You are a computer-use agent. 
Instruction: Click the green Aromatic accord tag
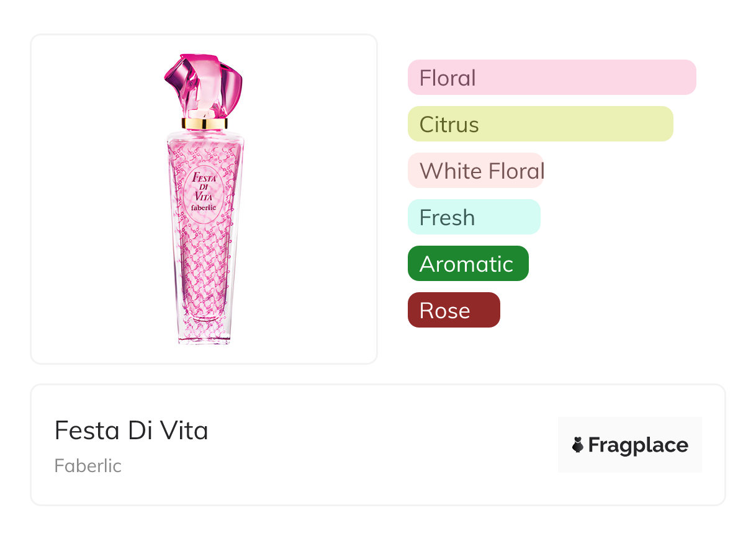pos(467,264)
